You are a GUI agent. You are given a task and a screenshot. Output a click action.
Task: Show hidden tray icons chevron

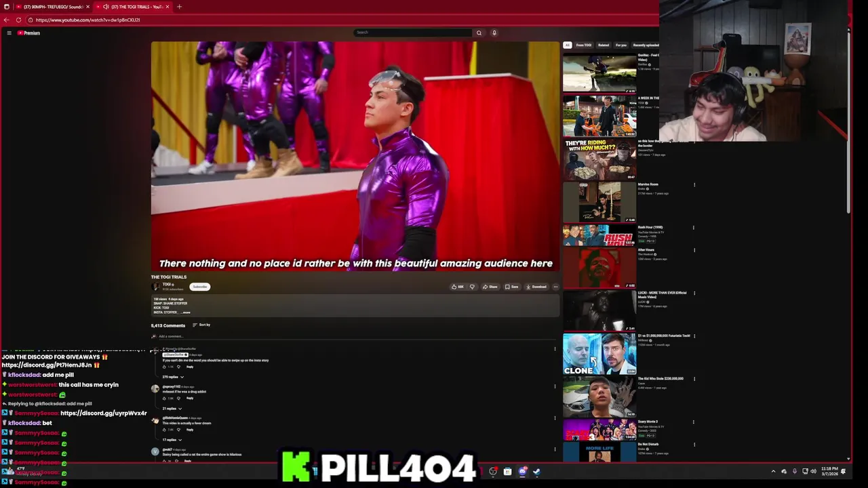[773, 471]
